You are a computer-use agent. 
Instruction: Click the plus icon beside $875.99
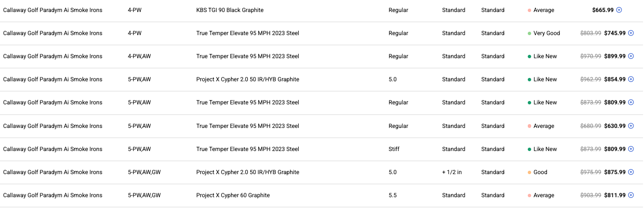[631, 172]
